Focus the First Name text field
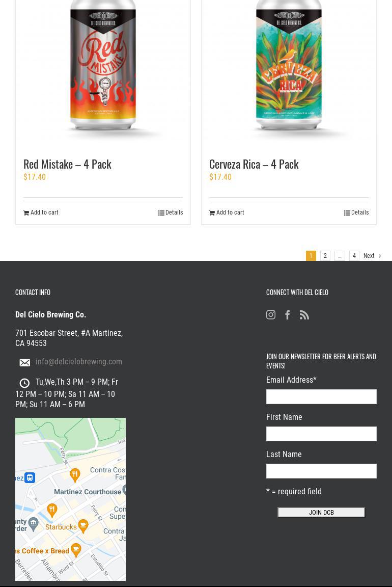Image resolution: width=392 pixels, height=587 pixels. pos(321,434)
